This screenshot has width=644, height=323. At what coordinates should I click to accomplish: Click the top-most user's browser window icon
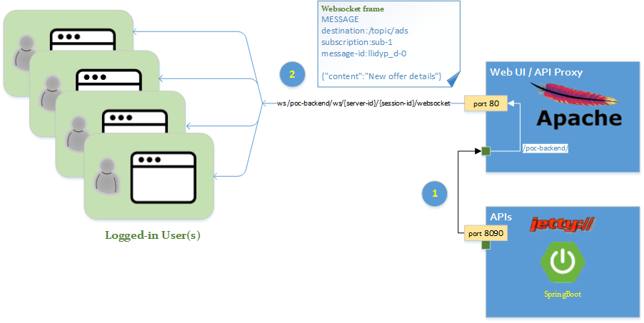point(82,39)
